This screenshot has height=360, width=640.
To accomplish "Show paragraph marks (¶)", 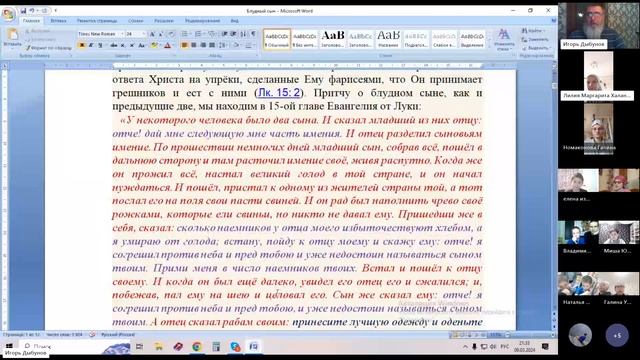I will (253, 34).
